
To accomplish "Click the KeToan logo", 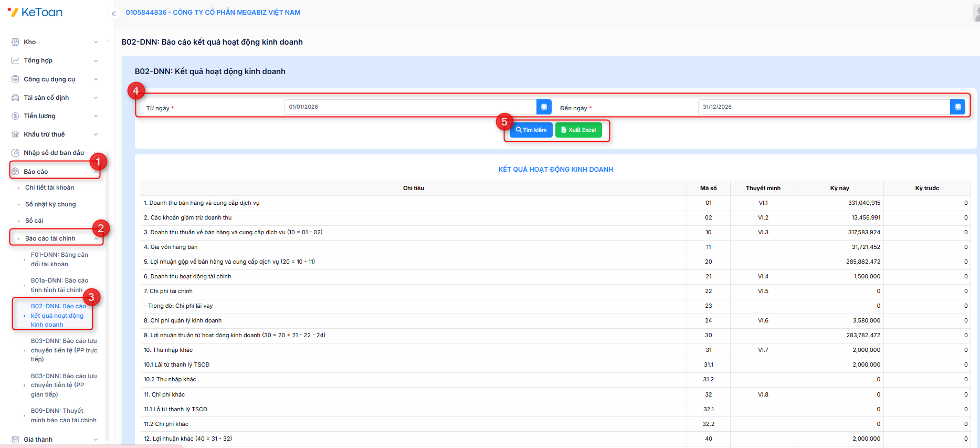I will click(x=35, y=12).
